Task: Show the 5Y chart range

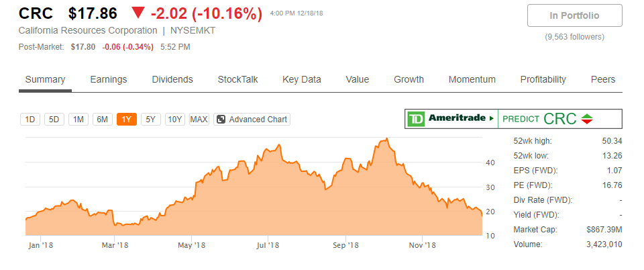Action: (151, 120)
